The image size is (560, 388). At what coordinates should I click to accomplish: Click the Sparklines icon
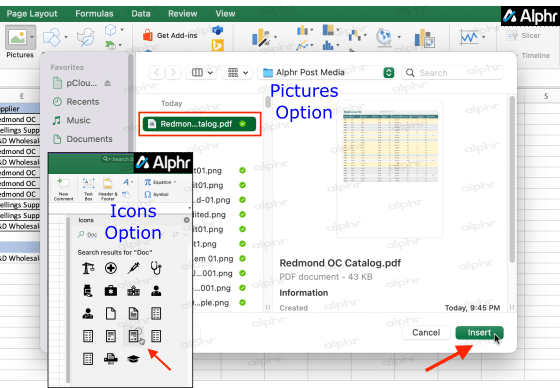pyautogui.click(x=469, y=37)
